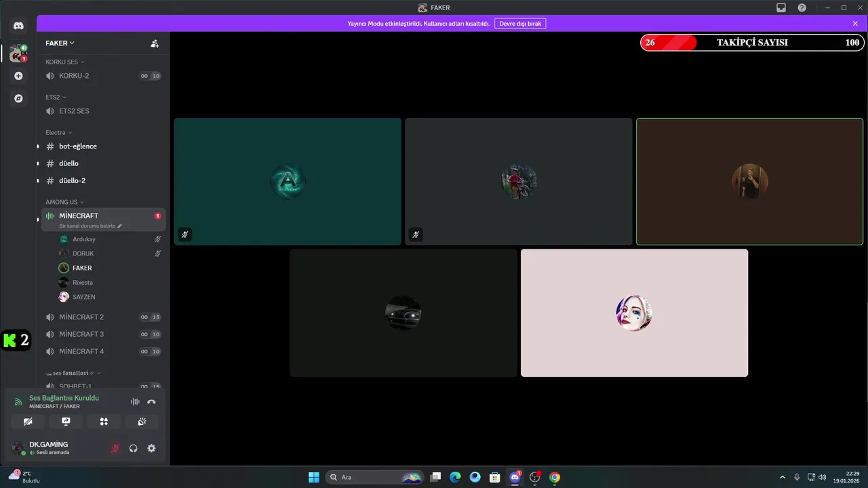868x488 pixels.
Task: Click 'Bir kanal durumu belirle' status link
Action: (x=87, y=226)
